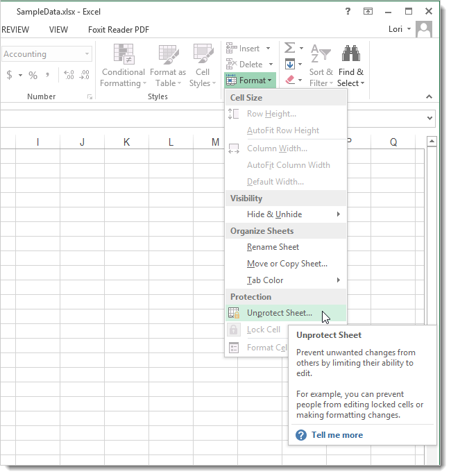
Task: Open the Foxit Reader PDF tab
Action: tap(119, 30)
